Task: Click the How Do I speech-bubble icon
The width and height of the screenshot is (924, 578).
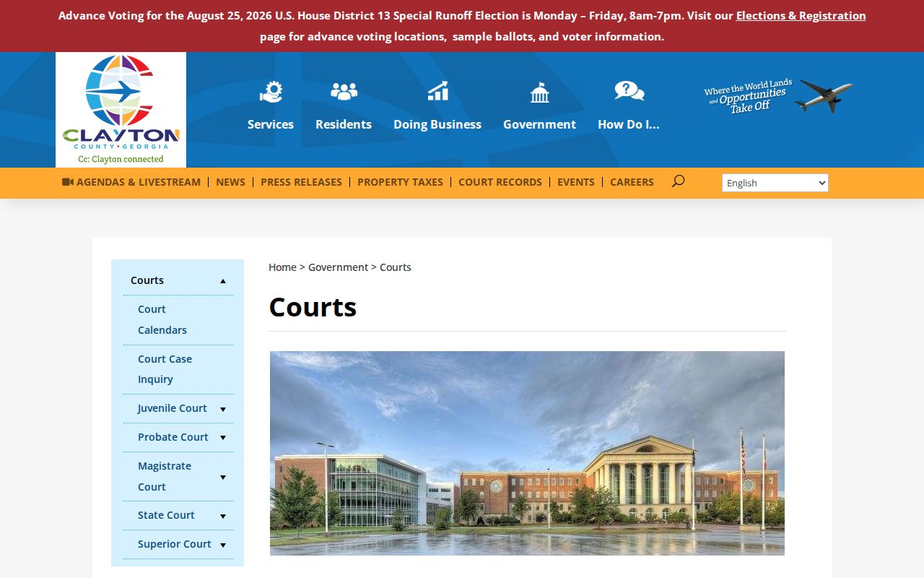Action: tap(629, 91)
